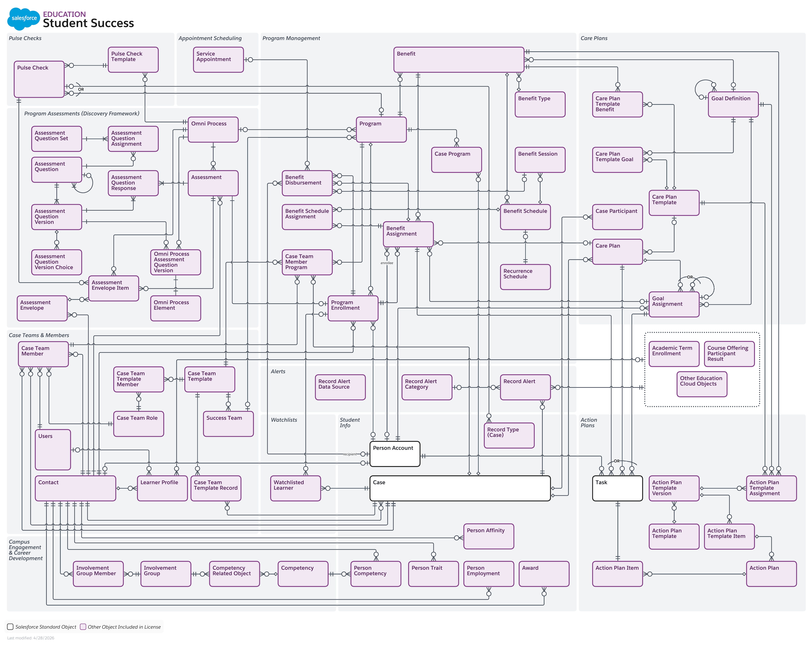
Task: Click the Case Participant entity
Action: [618, 217]
